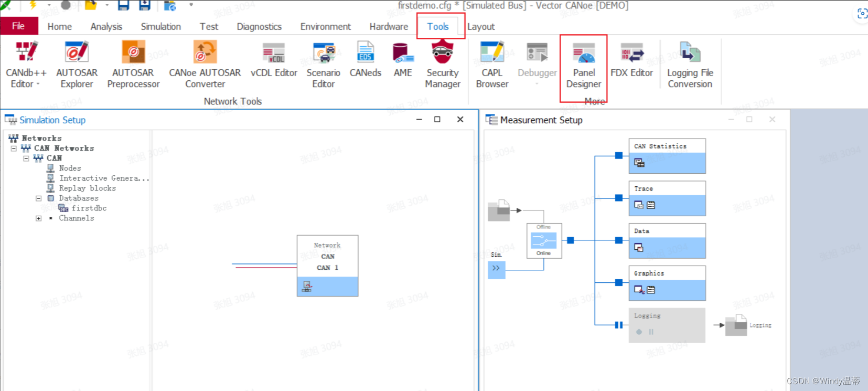
Task: Open the AME tool
Action: point(403,60)
